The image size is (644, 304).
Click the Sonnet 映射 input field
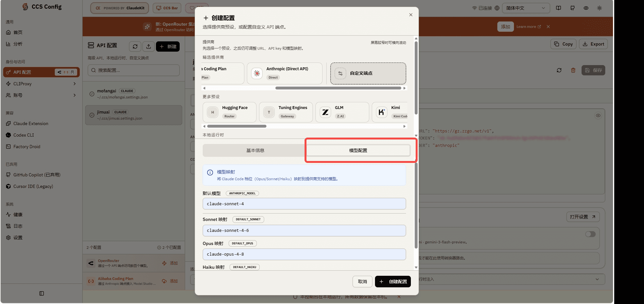pos(304,231)
